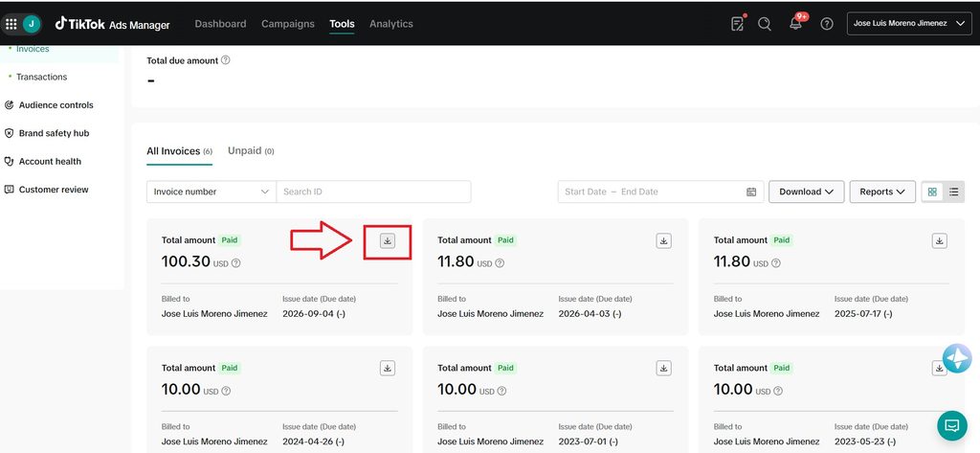Open the Analytics menu
This screenshot has width=980, height=453.
[391, 24]
